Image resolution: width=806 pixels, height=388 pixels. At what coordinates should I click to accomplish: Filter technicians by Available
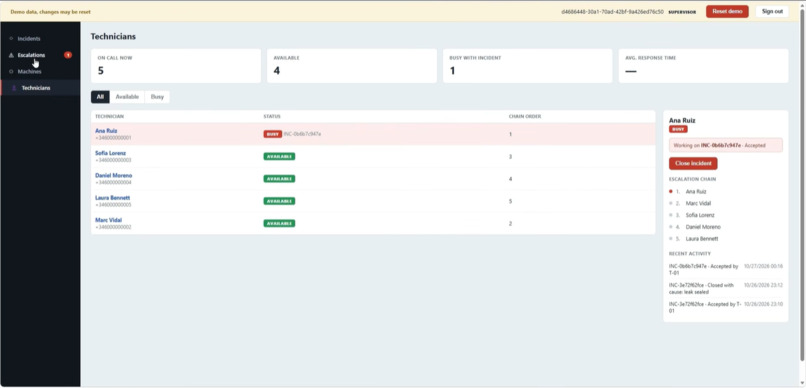(127, 97)
